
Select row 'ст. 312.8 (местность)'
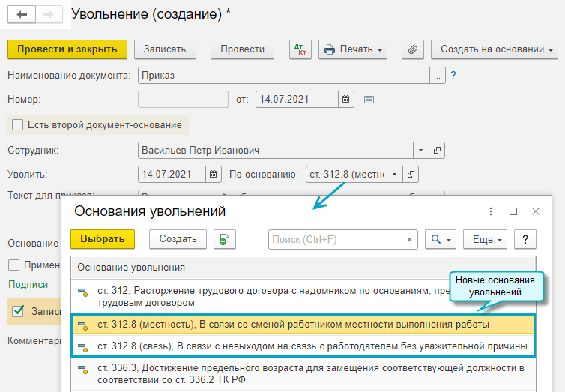point(303,325)
